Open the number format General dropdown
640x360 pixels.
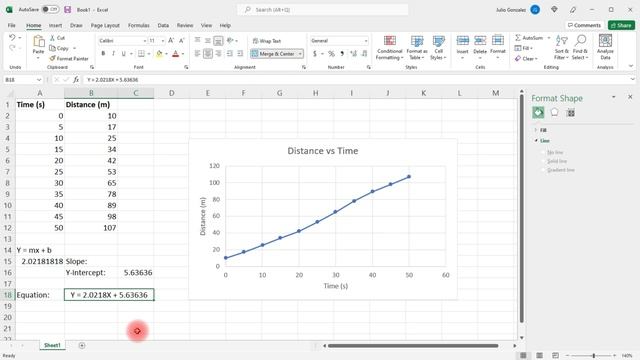tap(366, 41)
